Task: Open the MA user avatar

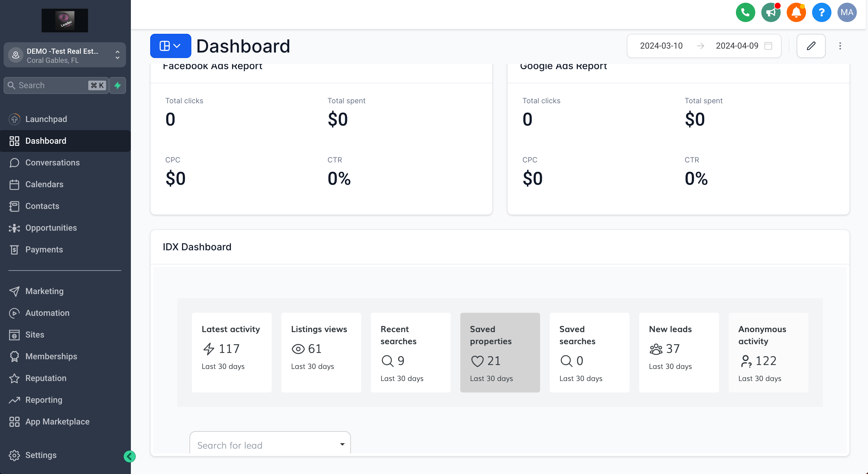Action: pos(847,12)
